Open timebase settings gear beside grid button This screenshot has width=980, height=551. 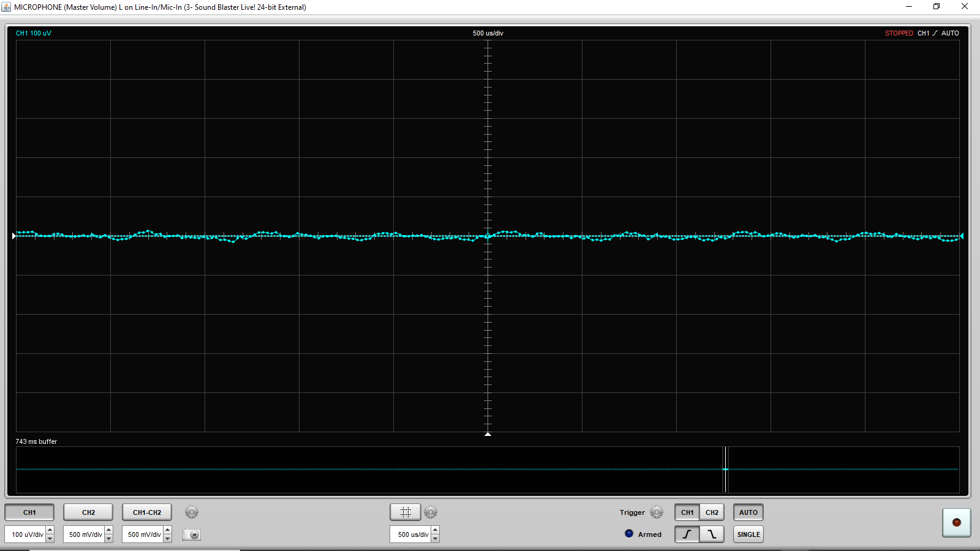click(x=431, y=512)
